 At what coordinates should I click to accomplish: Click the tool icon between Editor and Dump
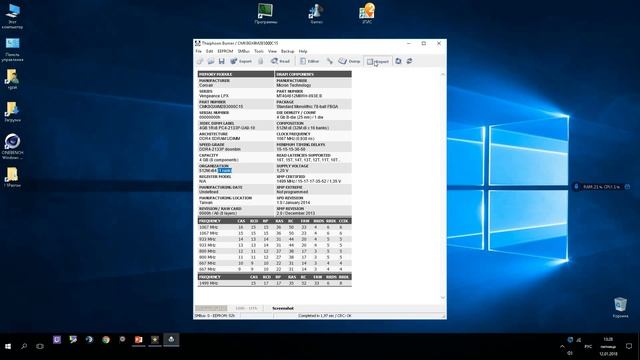pyautogui.click(x=329, y=61)
